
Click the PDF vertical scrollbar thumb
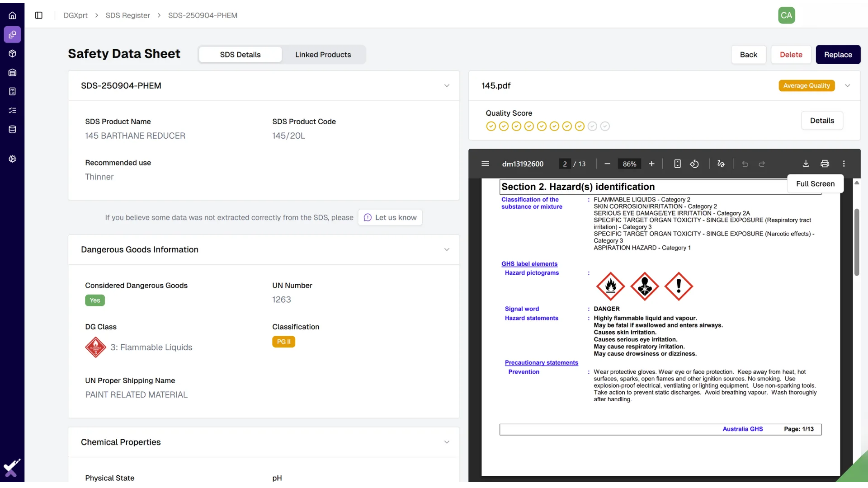pyautogui.click(x=856, y=242)
